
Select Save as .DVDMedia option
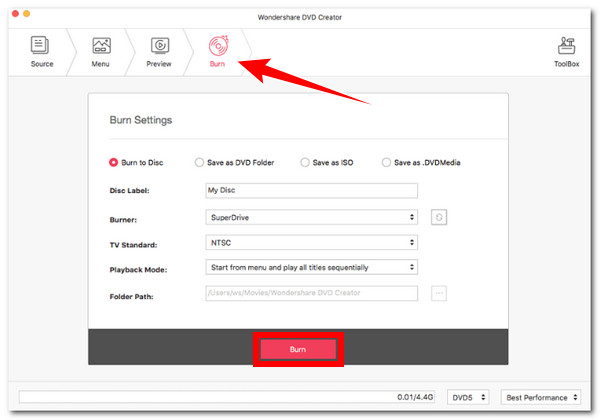coord(421,163)
